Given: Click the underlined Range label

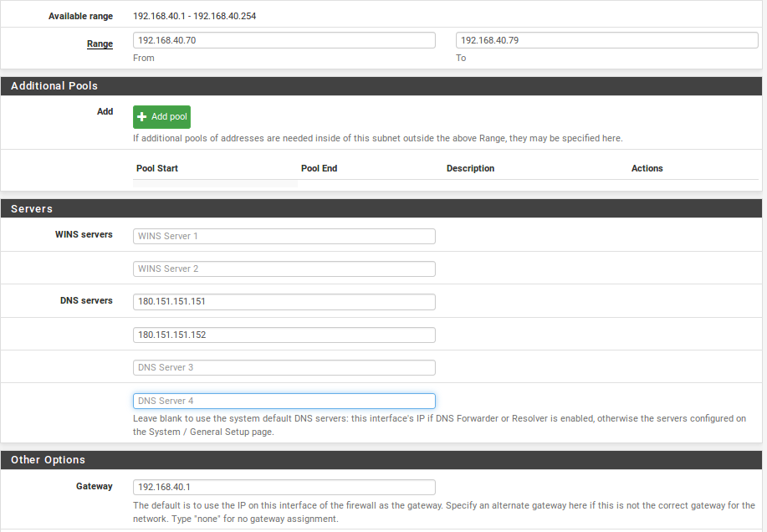Looking at the screenshot, I should (x=100, y=43).
